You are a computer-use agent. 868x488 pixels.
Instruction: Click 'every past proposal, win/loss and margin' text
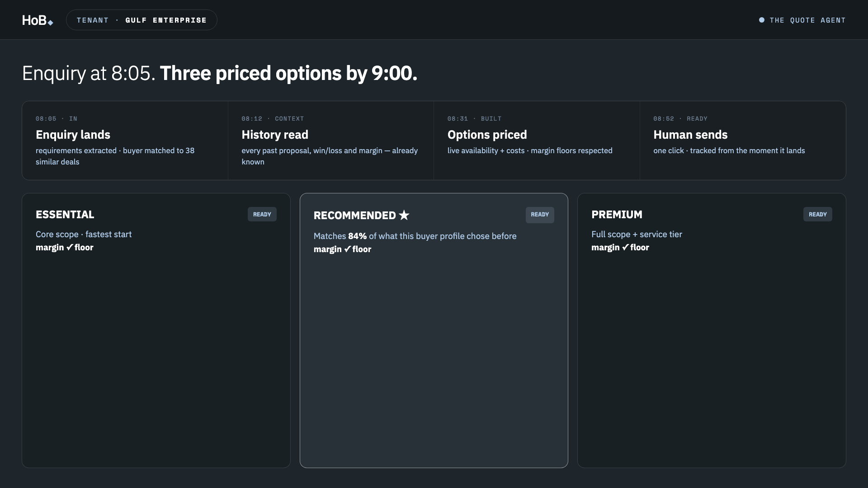pyautogui.click(x=330, y=156)
